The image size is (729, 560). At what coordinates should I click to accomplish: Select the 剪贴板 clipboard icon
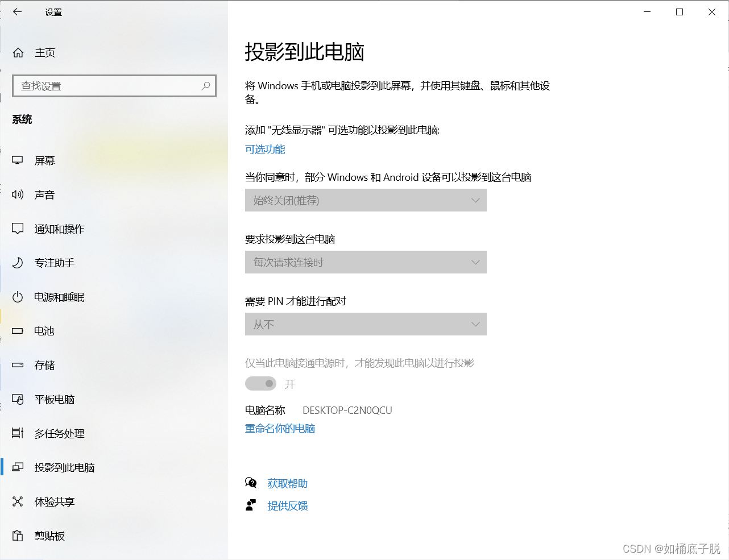click(18, 536)
